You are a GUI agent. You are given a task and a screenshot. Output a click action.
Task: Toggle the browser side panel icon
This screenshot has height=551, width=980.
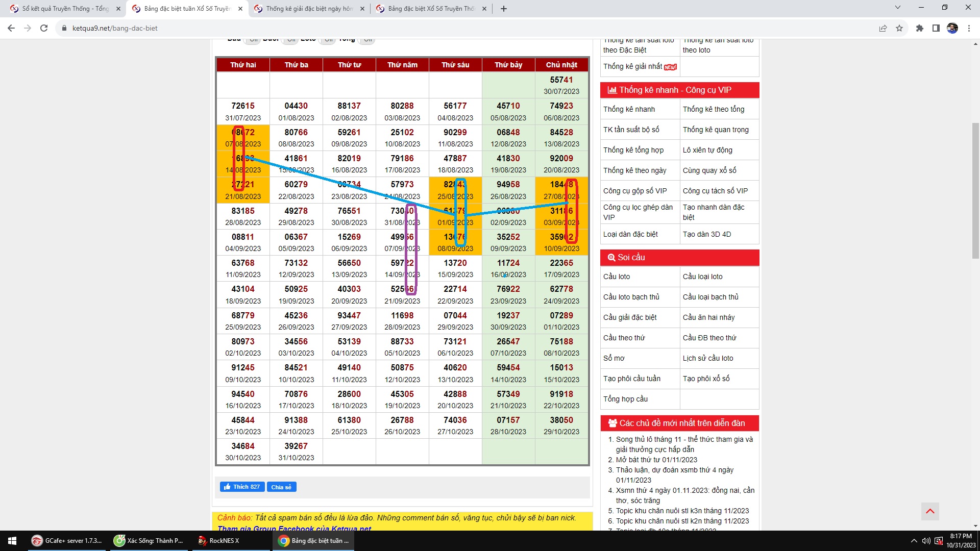click(936, 28)
